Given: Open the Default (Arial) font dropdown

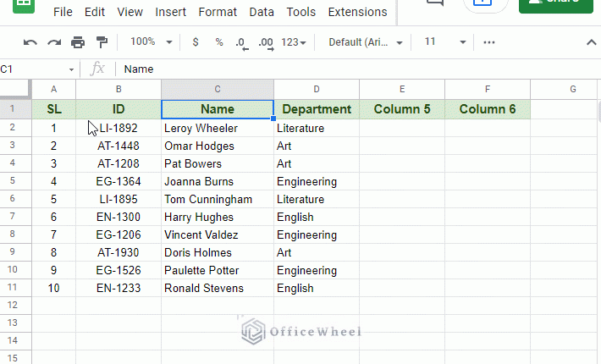Looking at the screenshot, I should tap(366, 42).
